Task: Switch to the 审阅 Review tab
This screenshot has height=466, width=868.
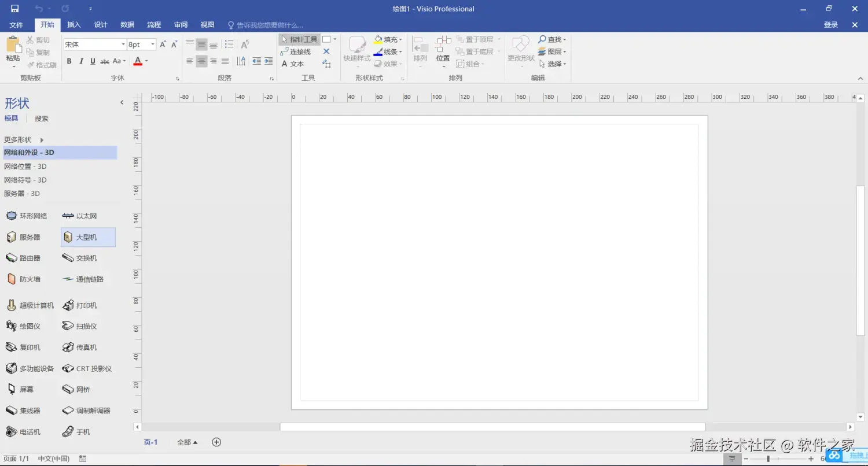Action: [x=181, y=25]
